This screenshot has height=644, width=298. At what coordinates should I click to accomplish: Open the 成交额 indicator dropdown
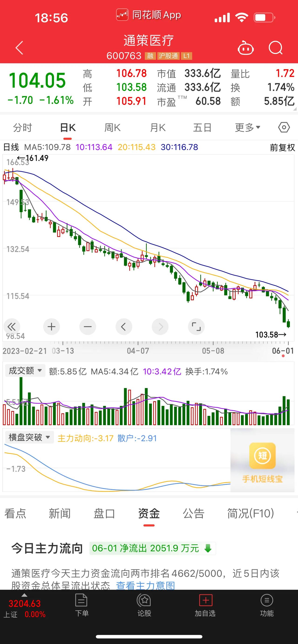[x=25, y=370]
